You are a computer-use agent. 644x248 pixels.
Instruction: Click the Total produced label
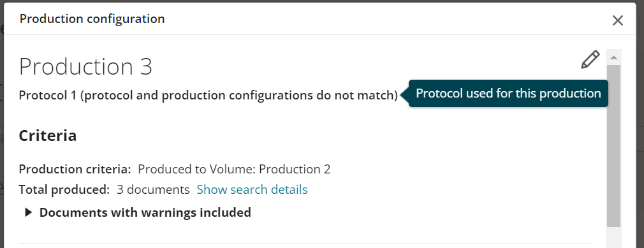64,190
